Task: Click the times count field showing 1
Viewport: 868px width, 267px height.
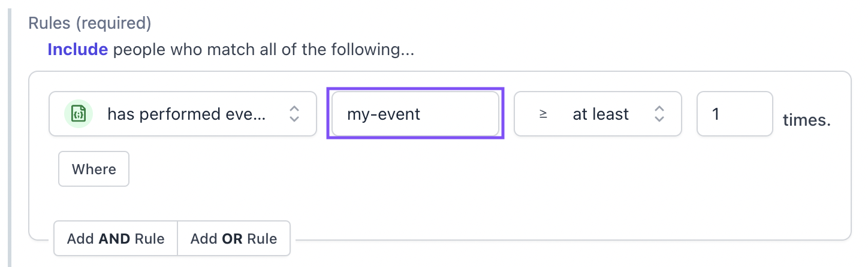Action: [735, 114]
